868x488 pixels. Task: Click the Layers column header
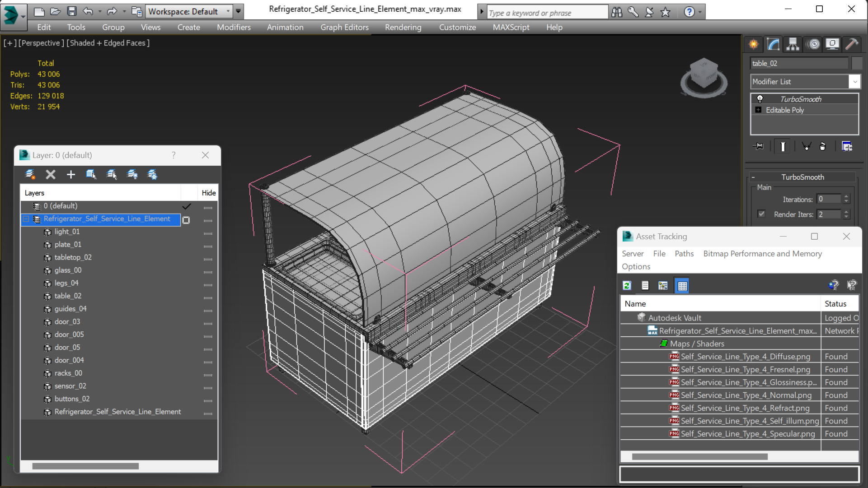coord(101,193)
